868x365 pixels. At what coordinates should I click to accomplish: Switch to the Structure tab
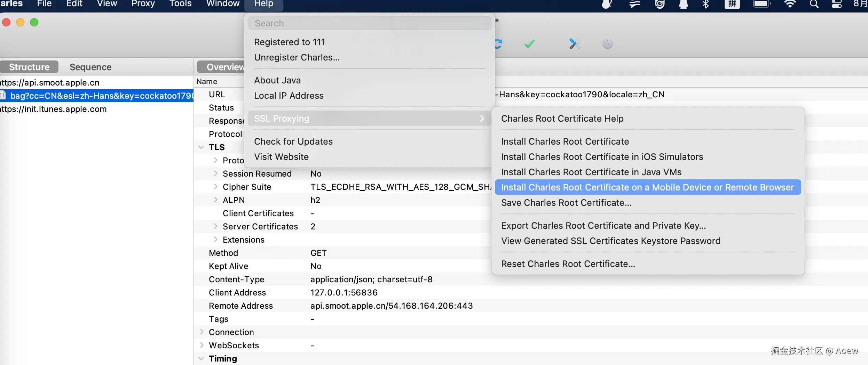point(29,67)
